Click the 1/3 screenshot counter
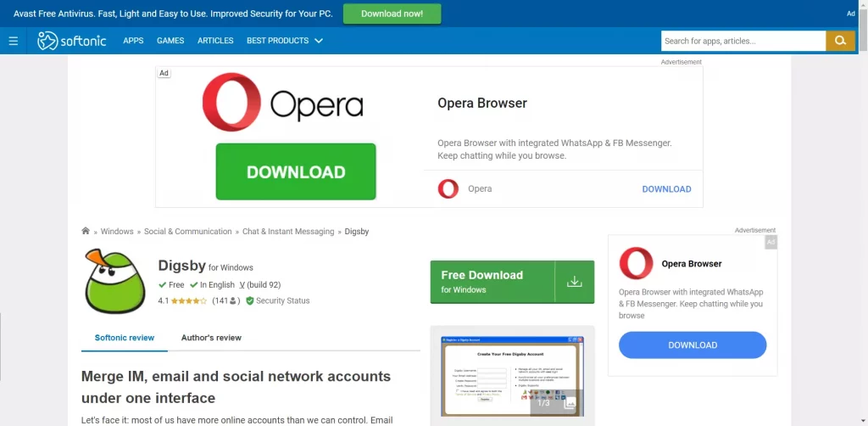868x426 pixels. [543, 403]
